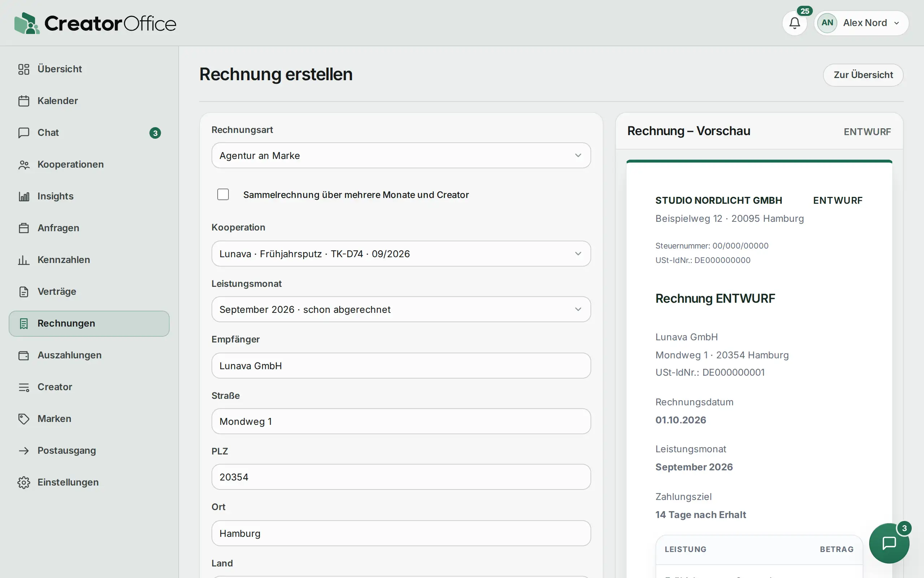Image resolution: width=924 pixels, height=578 pixels.
Task: Enable the Sammelrechnung checkbox
Action: [223, 194]
